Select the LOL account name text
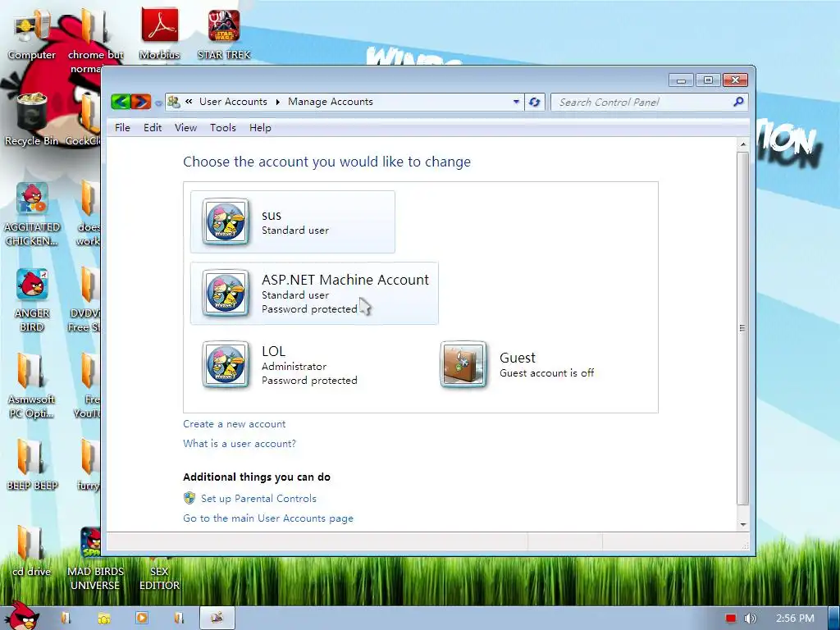This screenshot has height=630, width=840. tap(273, 351)
